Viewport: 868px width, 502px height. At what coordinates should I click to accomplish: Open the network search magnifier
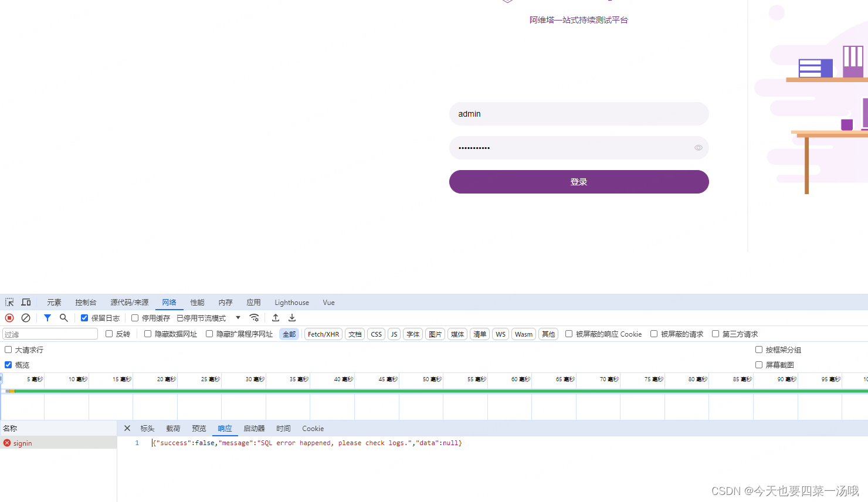coord(64,318)
